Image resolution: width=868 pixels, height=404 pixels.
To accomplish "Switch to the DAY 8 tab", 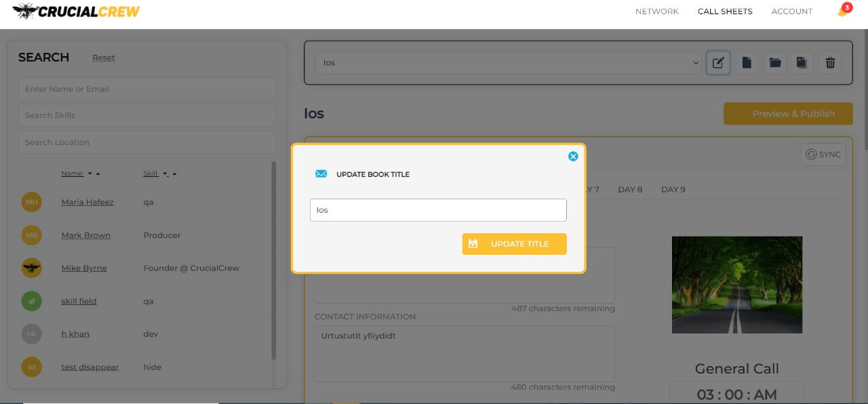I will [x=630, y=189].
